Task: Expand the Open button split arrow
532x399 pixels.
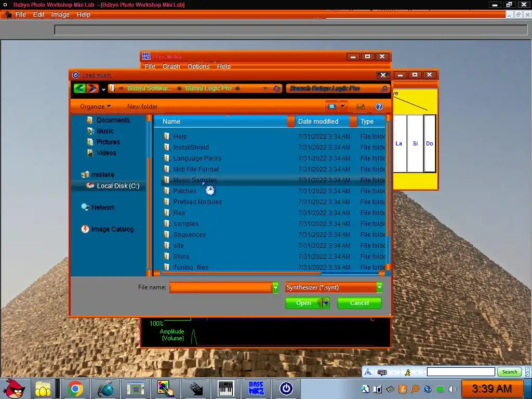Action: (326, 303)
